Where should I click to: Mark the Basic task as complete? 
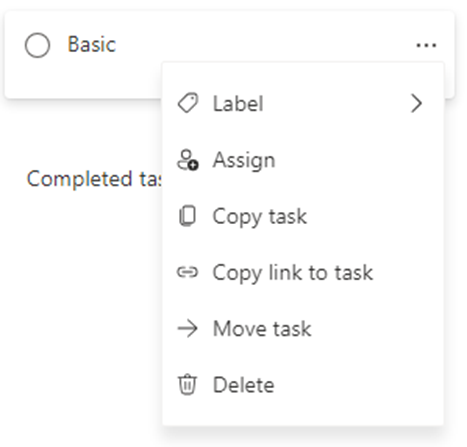(37, 45)
